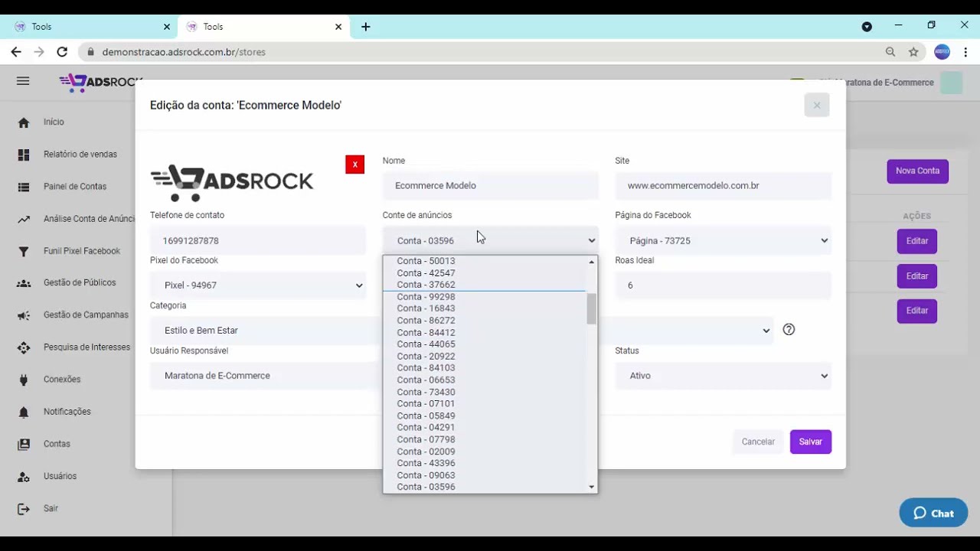980x551 pixels.
Task: Expand the Página do Facebook dropdown
Action: pos(723,240)
